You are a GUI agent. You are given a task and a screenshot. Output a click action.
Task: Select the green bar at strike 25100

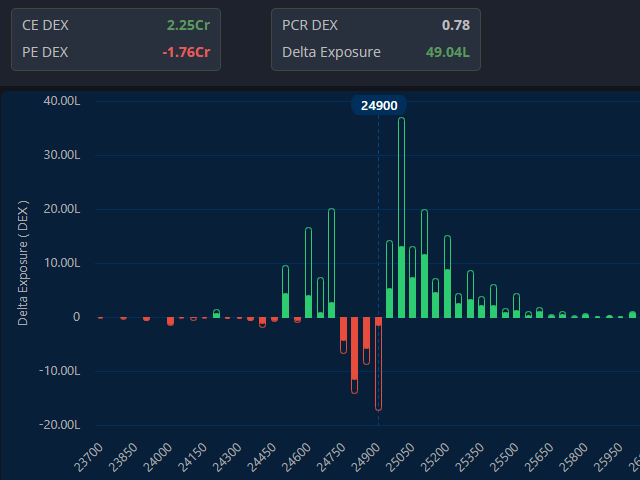pyautogui.click(x=424, y=265)
